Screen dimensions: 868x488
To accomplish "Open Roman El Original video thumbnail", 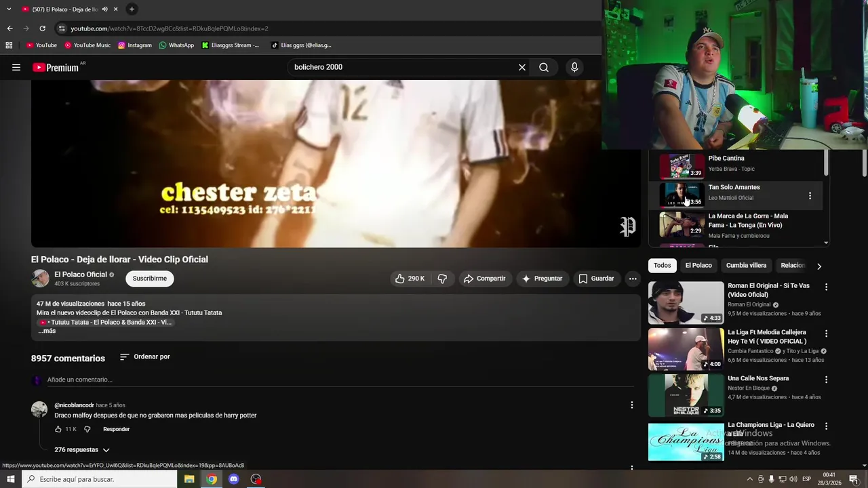I will pos(686,303).
